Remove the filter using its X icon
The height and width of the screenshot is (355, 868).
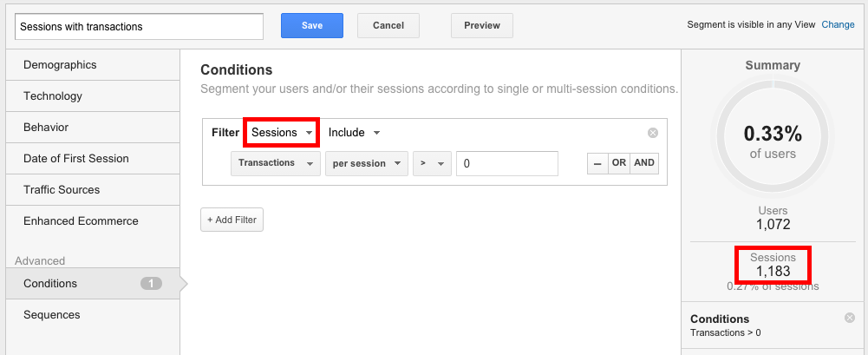653,133
